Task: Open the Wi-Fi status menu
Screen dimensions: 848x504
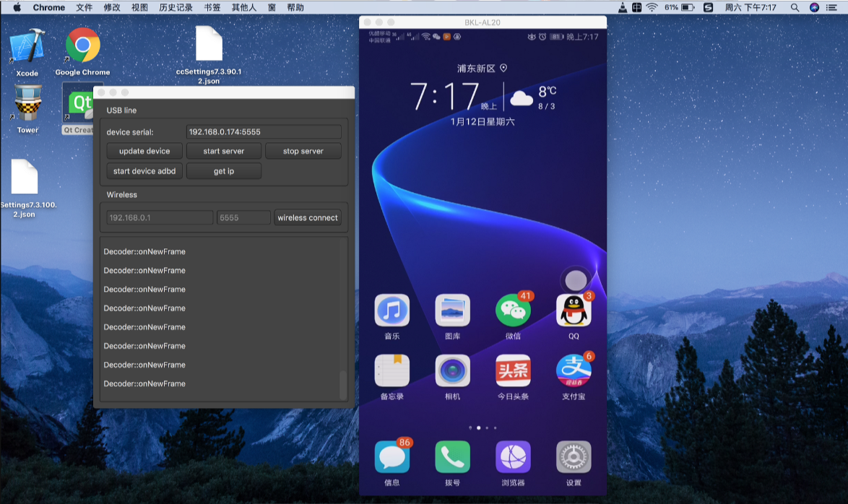Action: 652,7
